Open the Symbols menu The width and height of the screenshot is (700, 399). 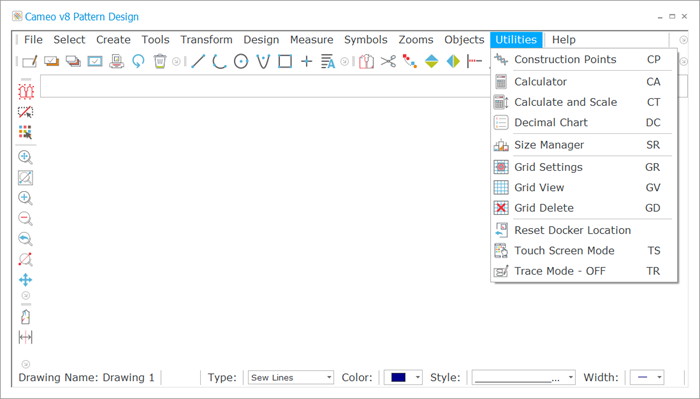click(x=366, y=40)
